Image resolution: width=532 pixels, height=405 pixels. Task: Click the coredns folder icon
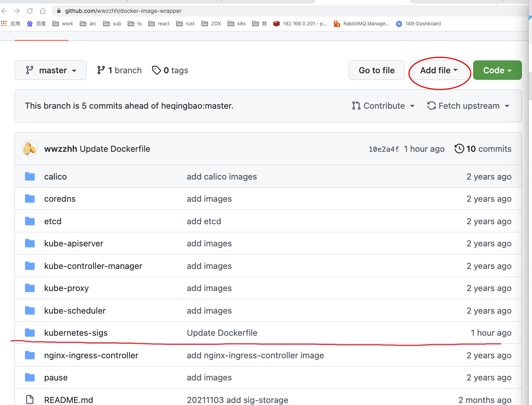30,198
